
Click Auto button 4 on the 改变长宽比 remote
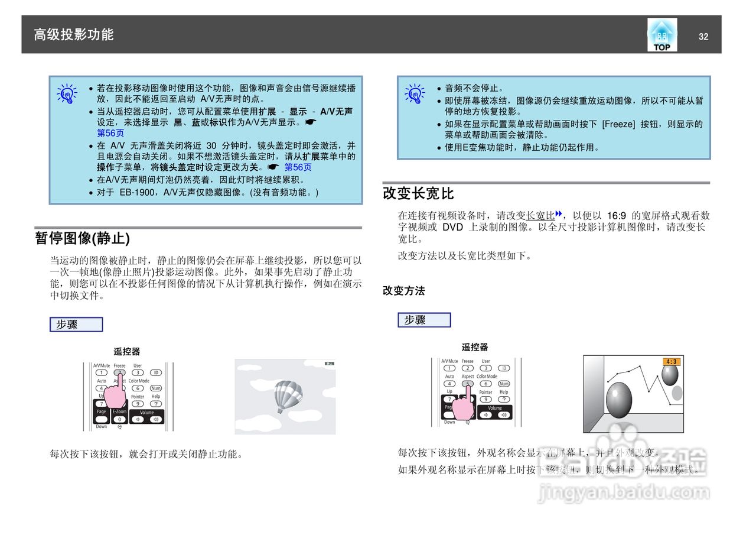point(449,384)
